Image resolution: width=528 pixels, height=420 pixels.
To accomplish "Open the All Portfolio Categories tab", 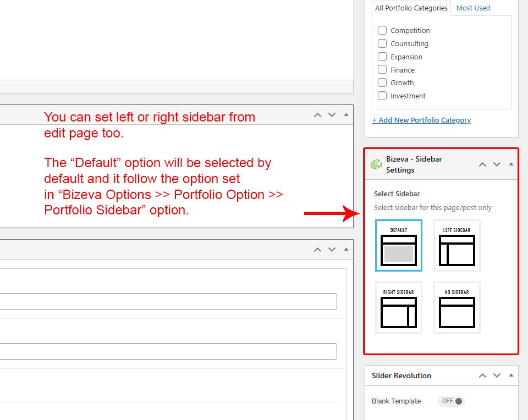I will coord(411,8).
